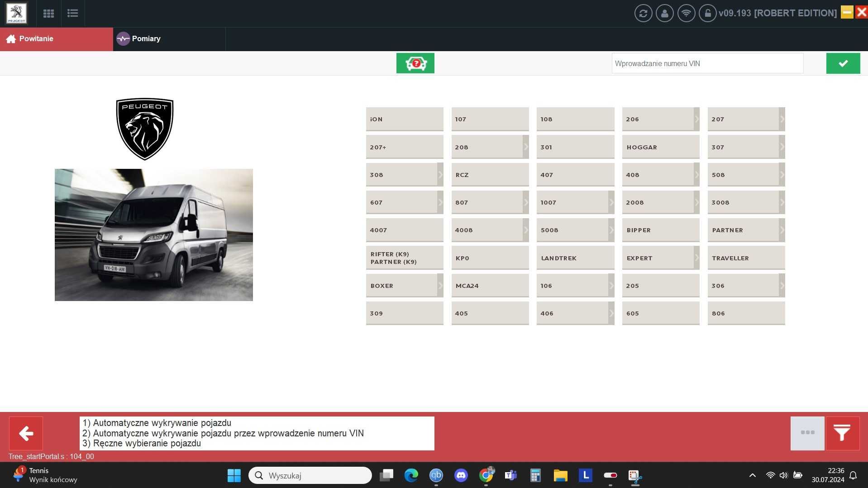Click the Peugeot Boxer van image

pyautogui.click(x=154, y=234)
